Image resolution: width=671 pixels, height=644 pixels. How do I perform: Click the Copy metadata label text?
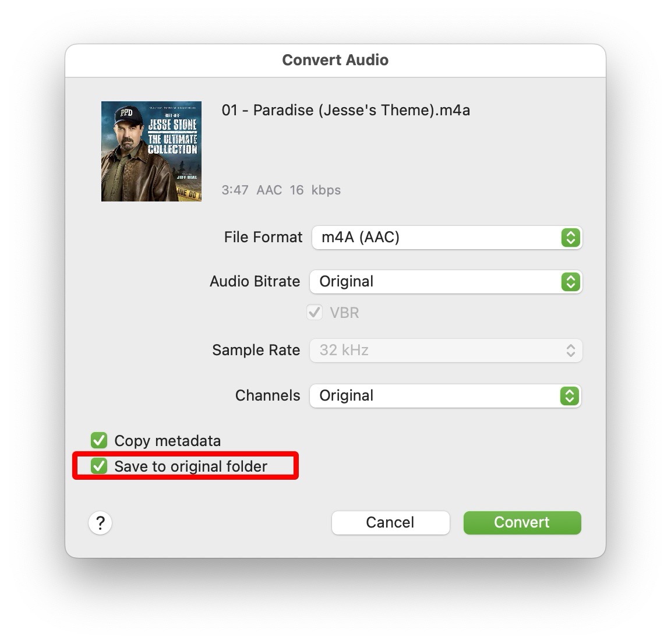tap(168, 441)
